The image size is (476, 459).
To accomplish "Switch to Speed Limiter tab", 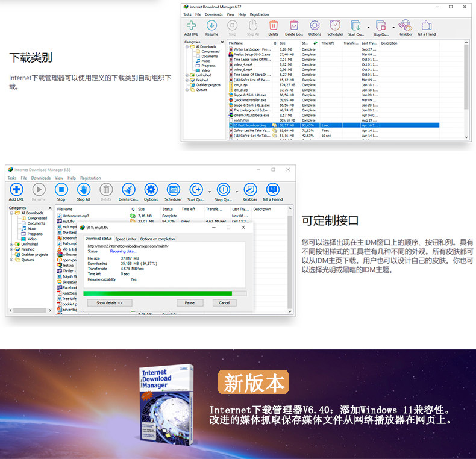I will [x=126, y=239].
